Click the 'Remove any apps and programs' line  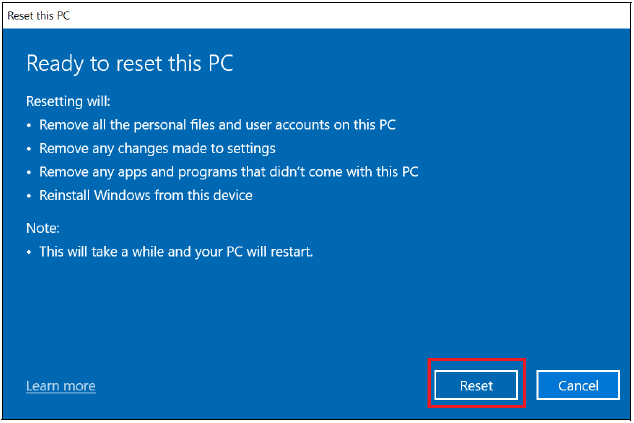228,172
